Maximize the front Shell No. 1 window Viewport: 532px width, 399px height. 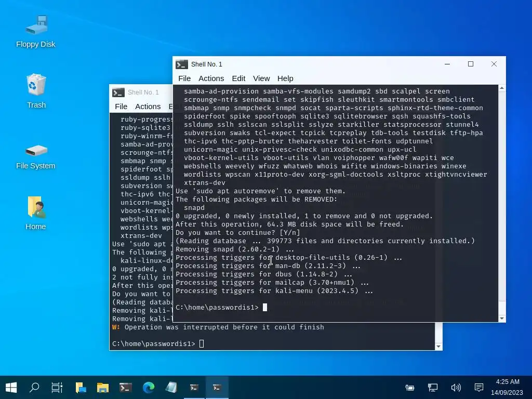click(471, 64)
